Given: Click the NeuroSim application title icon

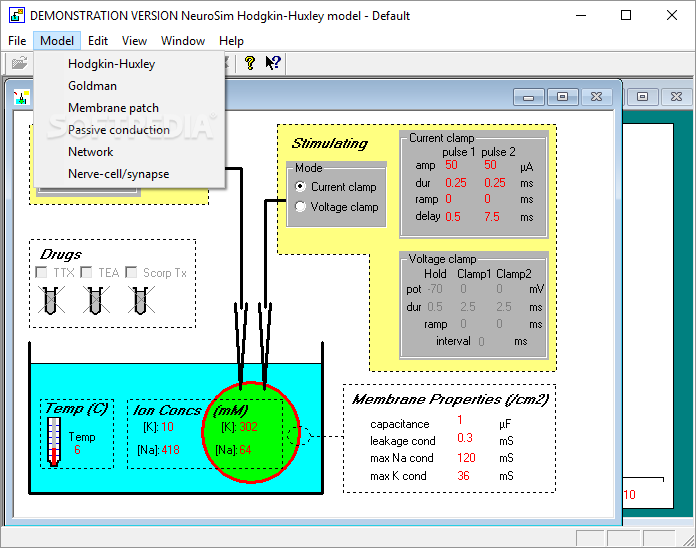Looking at the screenshot, I should pyautogui.click(x=16, y=16).
